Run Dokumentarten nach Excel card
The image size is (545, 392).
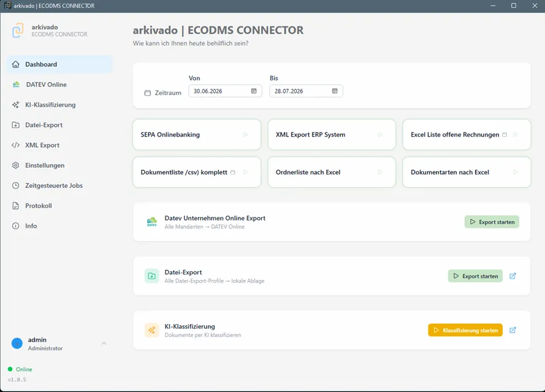467,172
